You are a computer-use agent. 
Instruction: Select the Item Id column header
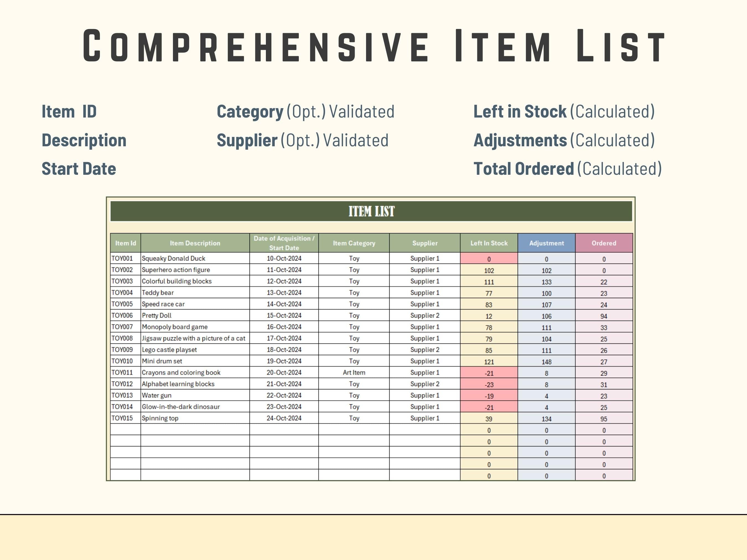pyautogui.click(x=125, y=243)
